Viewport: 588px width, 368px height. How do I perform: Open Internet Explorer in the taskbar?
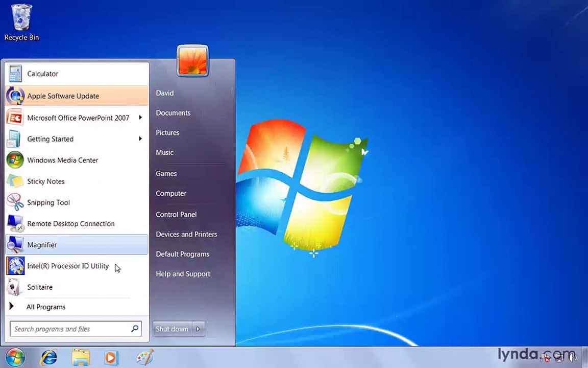(49, 357)
